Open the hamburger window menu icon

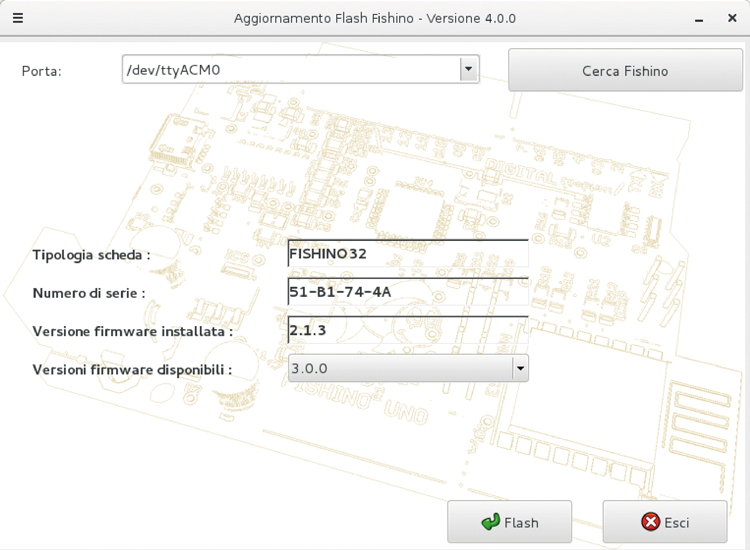18,18
